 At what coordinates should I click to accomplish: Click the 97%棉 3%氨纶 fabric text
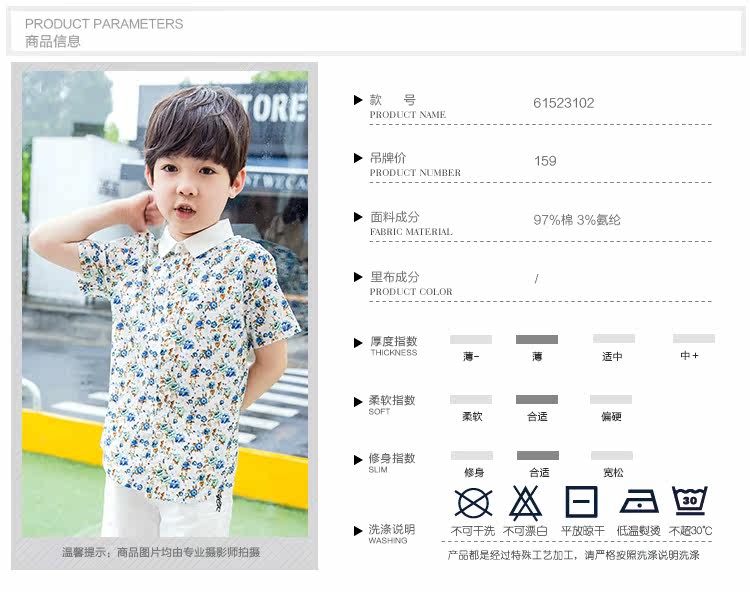pos(577,220)
